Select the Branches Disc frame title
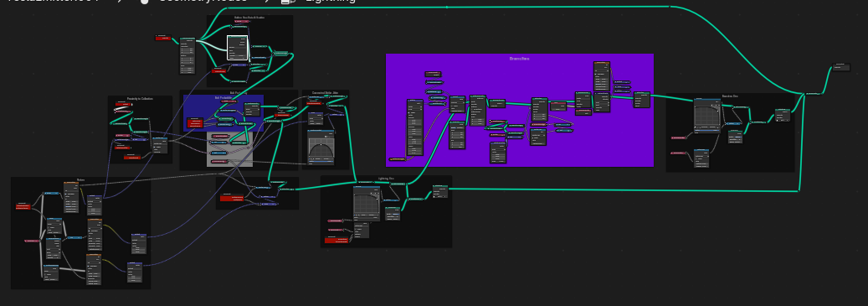The width and height of the screenshot is (868, 306). coord(730,96)
